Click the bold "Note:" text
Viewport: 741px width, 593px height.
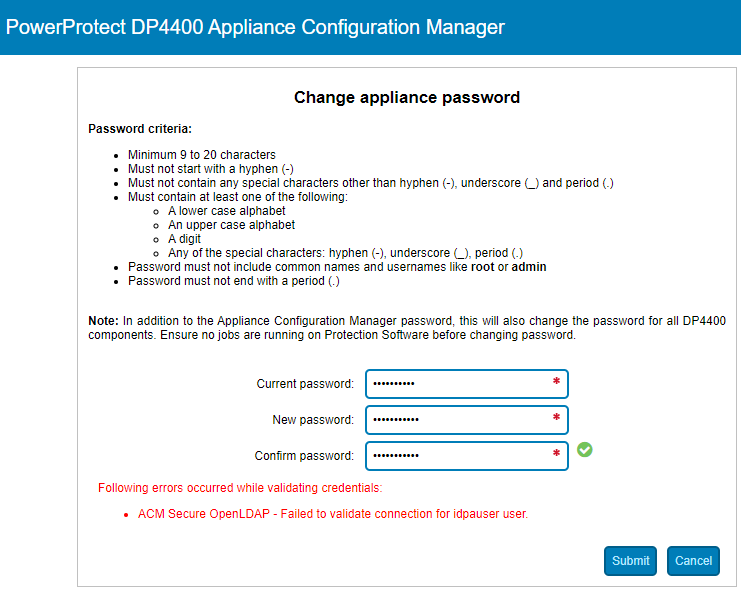(103, 320)
